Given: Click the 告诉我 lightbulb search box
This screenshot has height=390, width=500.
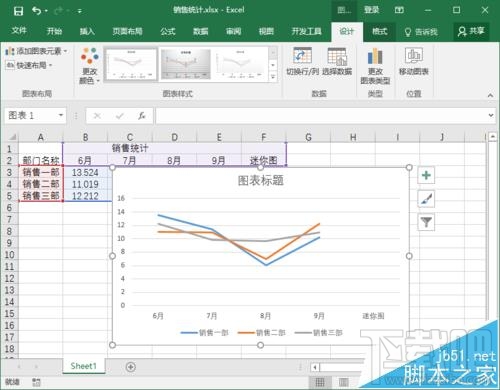Looking at the screenshot, I should tap(421, 32).
